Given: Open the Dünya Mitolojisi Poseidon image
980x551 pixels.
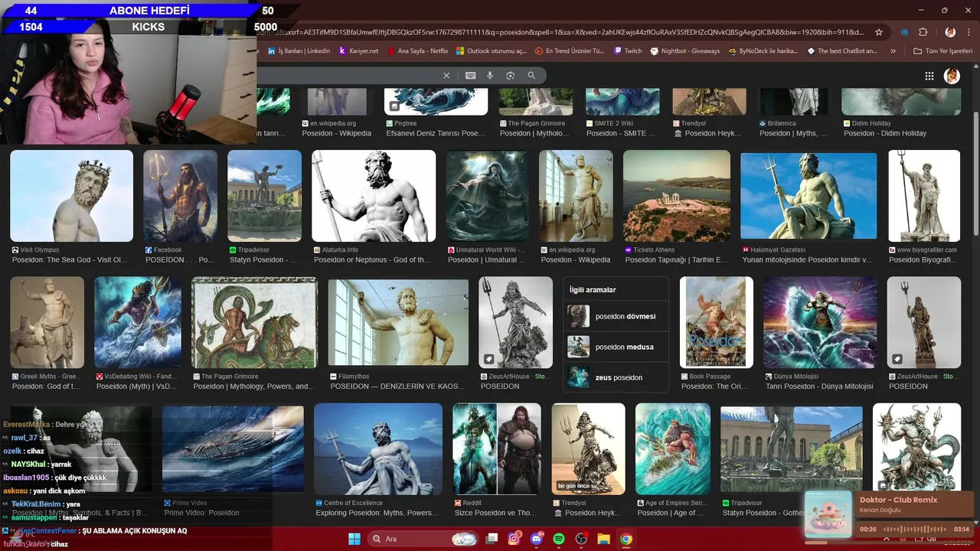Looking at the screenshot, I should 820,322.
